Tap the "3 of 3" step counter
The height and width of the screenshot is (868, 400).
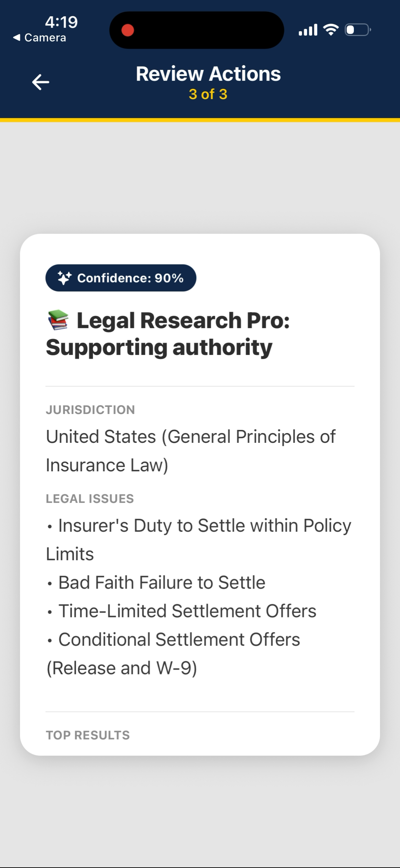pyautogui.click(x=208, y=94)
